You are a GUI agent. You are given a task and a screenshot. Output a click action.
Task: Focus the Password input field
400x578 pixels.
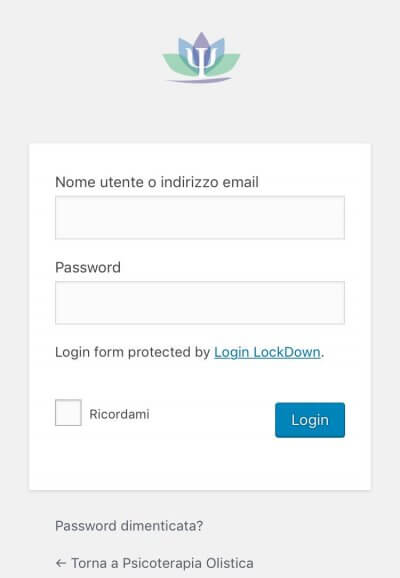tap(200, 303)
